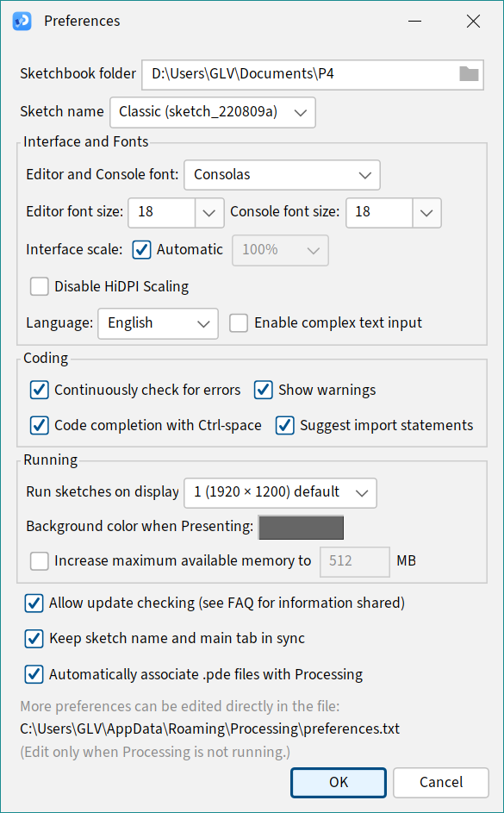Open the Editor font size dropdown arrow
The image size is (504, 813).
pyautogui.click(x=209, y=213)
